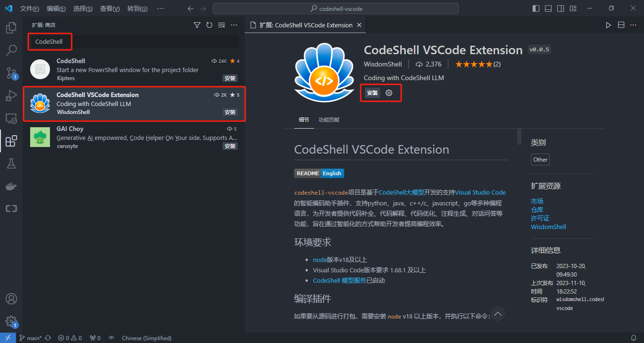Click the extension search box containing CodeShell

coord(133,41)
